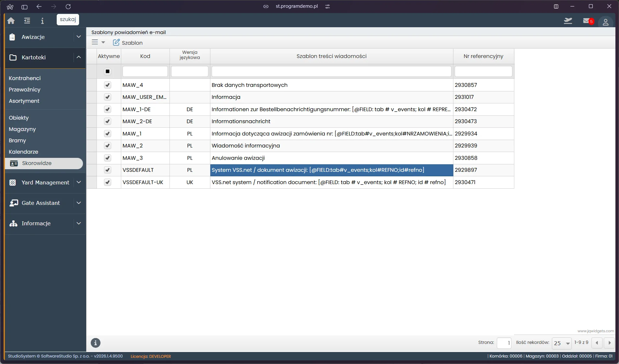Open Bramy in the sidebar
Image resolution: width=619 pixels, height=364 pixels.
coord(18,140)
